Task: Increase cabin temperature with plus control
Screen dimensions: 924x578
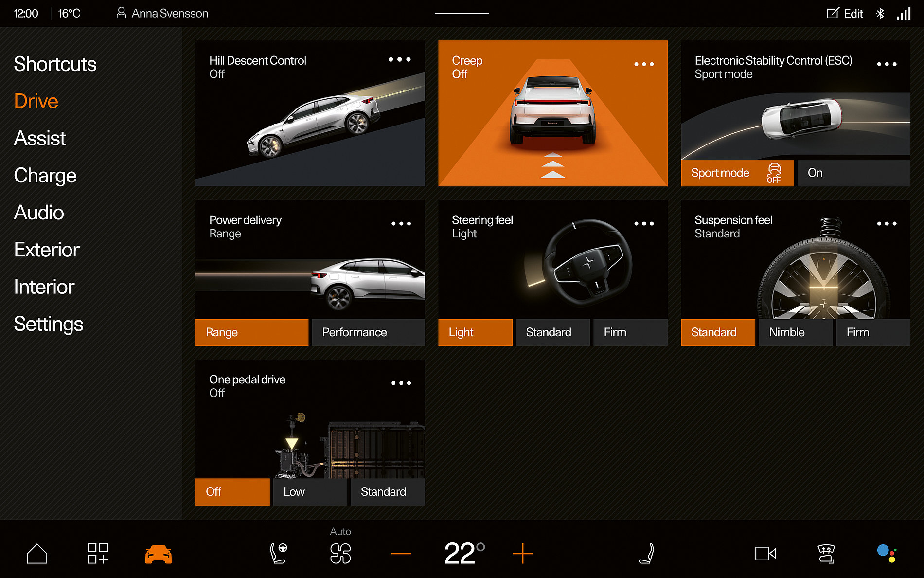Action: (522, 553)
